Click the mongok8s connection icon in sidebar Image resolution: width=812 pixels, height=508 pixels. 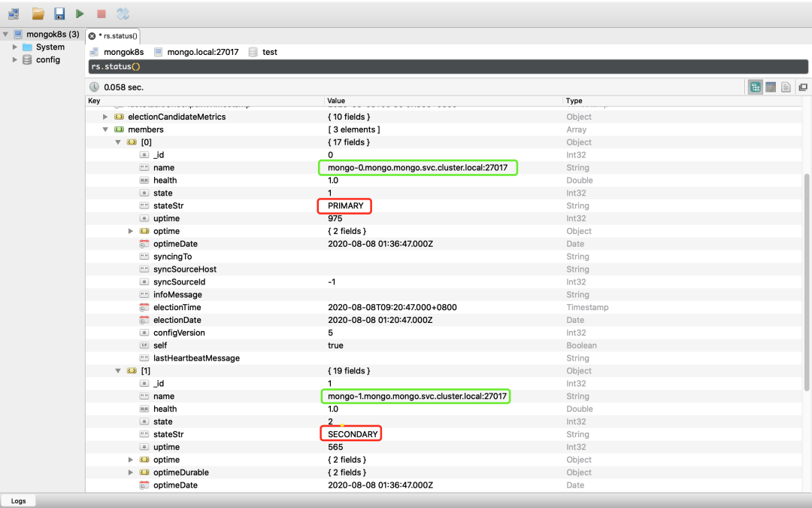pos(18,34)
